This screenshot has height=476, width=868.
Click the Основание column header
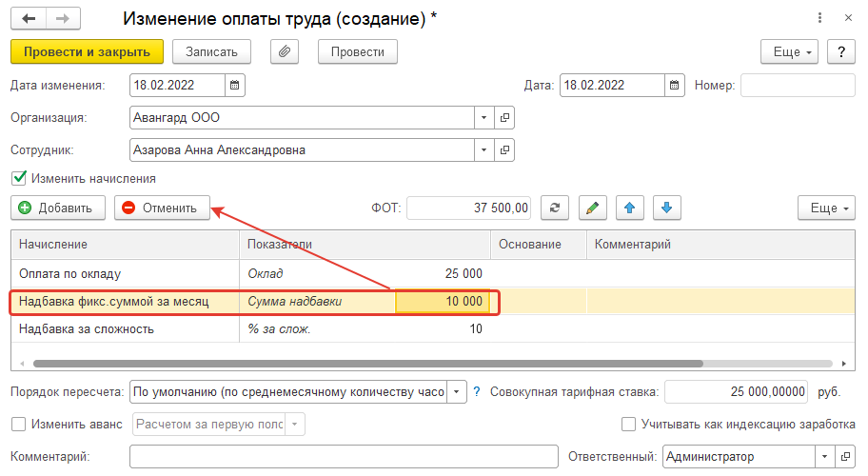pos(539,244)
